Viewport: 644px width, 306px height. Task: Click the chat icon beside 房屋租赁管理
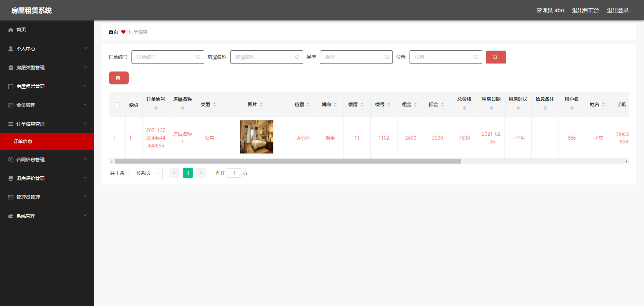[11, 86]
